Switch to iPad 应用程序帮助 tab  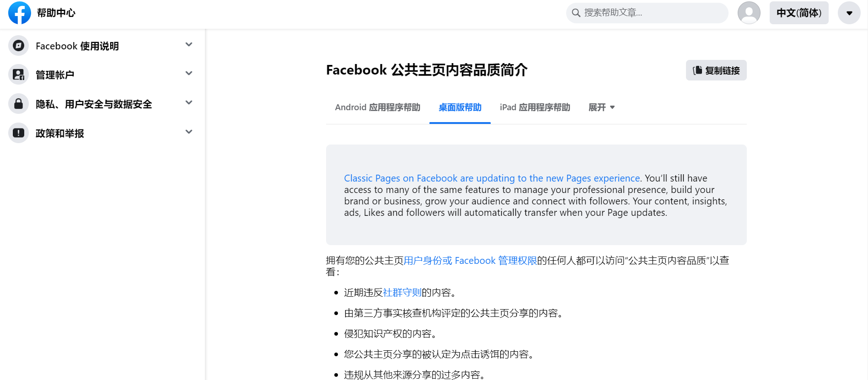[535, 107]
